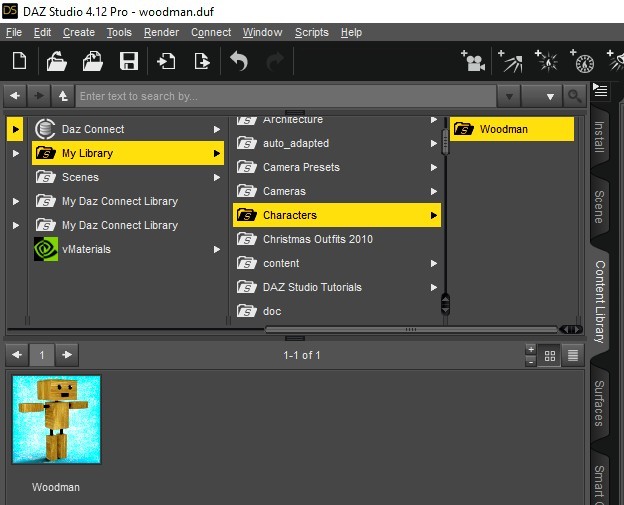Go back with the browser back arrow
624x505 pixels.
[x=15, y=96]
